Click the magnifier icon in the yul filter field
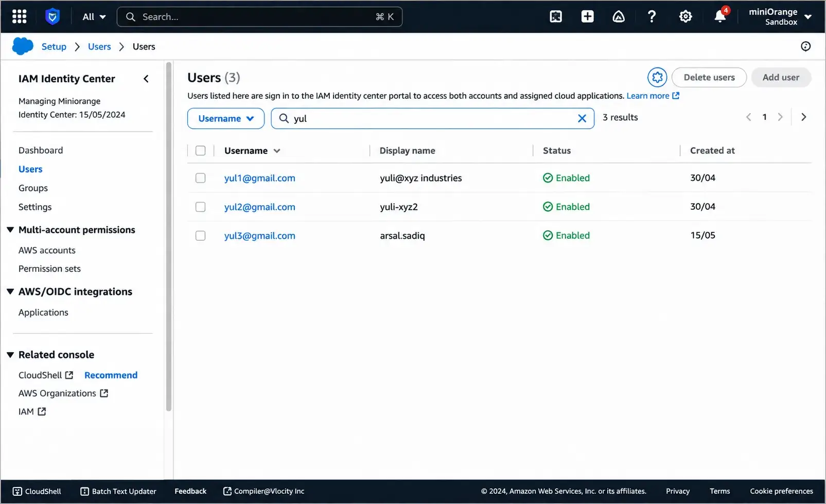Screen dimensions: 826x504 coord(284,118)
